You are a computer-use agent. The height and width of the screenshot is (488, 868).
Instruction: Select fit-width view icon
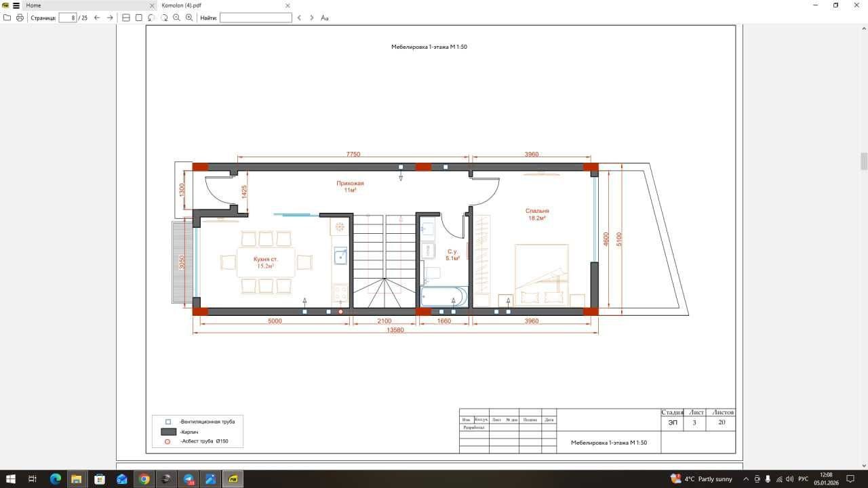pyautogui.click(x=126, y=18)
